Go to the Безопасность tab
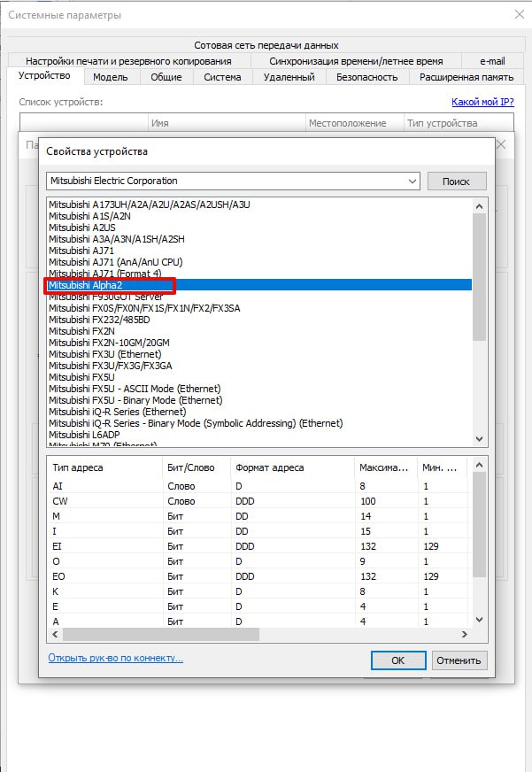532x772 pixels. pyautogui.click(x=366, y=77)
